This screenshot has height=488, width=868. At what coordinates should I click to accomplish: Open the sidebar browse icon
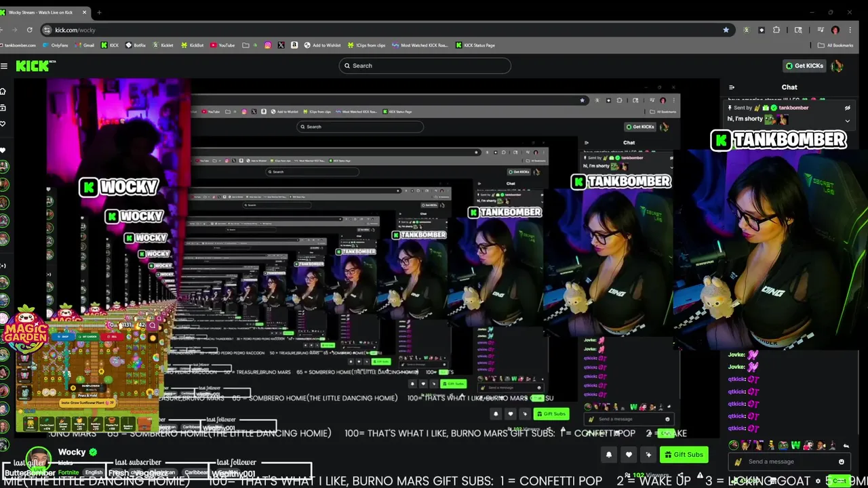(x=3, y=108)
